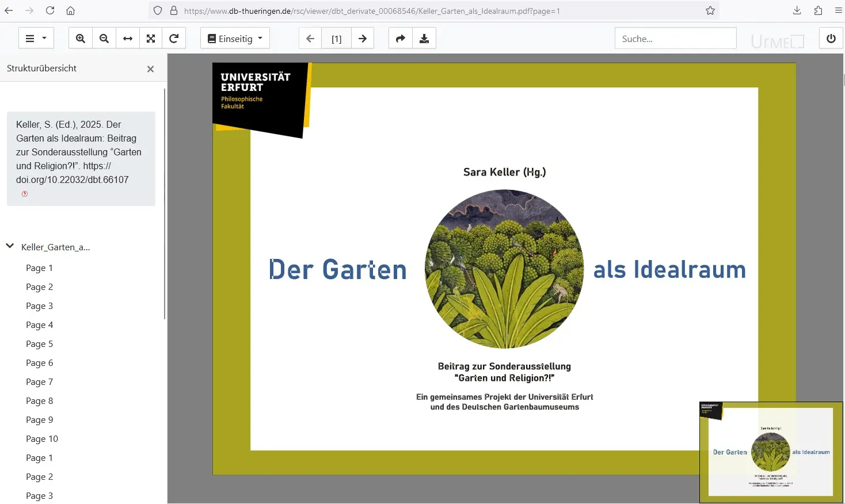This screenshot has height=504, width=845.
Task: Open the sidebar menu dropdown
Action: click(x=36, y=39)
